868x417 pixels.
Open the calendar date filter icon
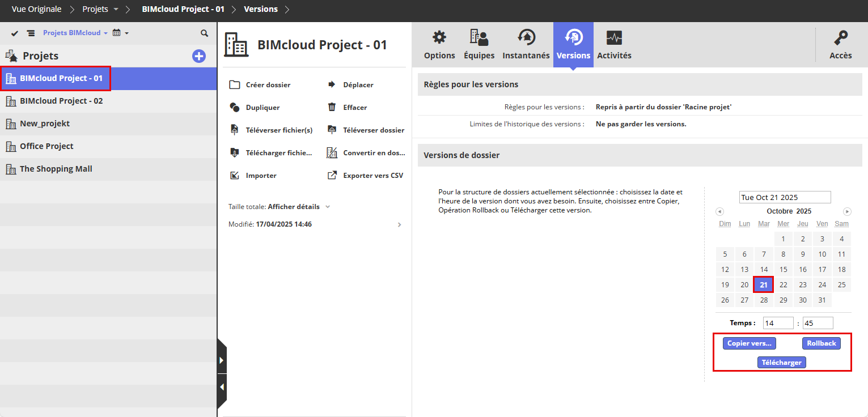pos(116,33)
